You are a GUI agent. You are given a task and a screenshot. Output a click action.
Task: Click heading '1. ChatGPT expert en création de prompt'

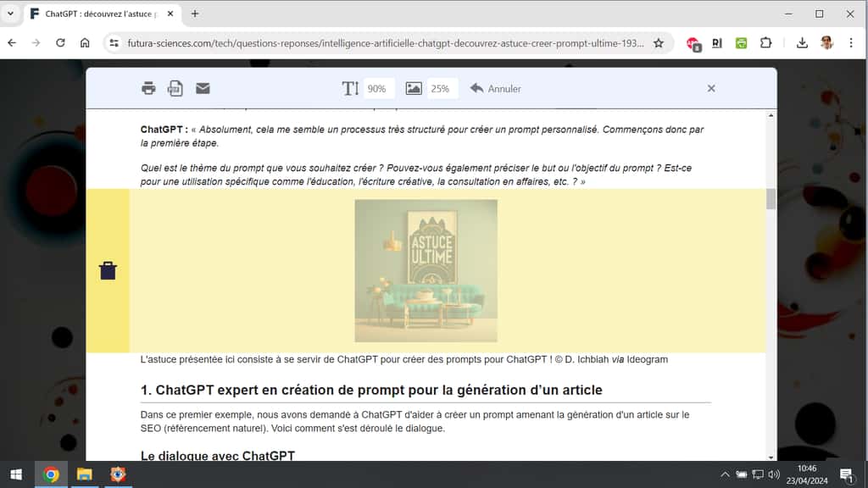(371, 390)
